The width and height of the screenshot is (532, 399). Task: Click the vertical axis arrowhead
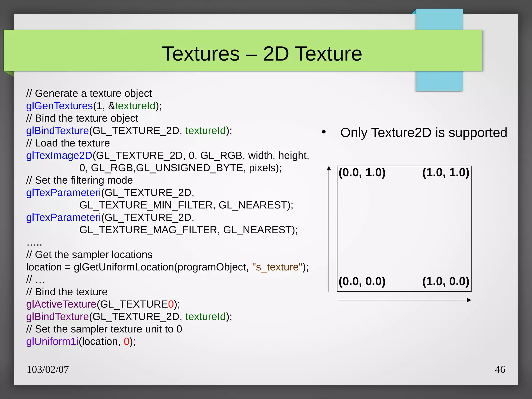coord(329,168)
